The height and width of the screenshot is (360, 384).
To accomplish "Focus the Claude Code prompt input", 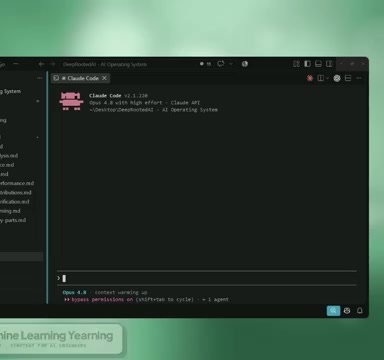I will point(207,278).
